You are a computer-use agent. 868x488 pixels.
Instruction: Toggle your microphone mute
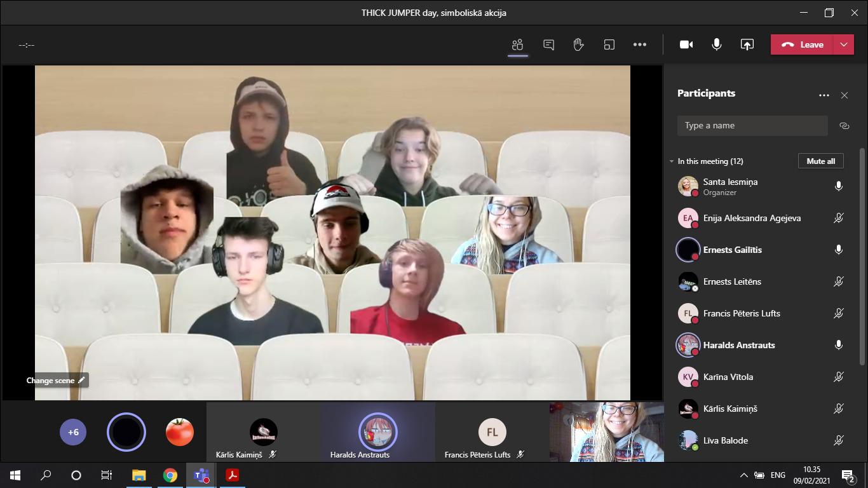(x=717, y=44)
